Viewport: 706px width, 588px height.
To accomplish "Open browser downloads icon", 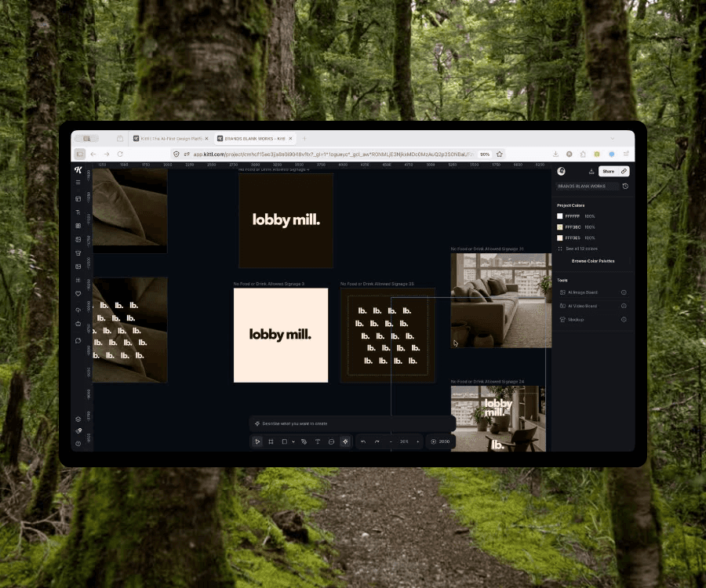I will click(555, 154).
